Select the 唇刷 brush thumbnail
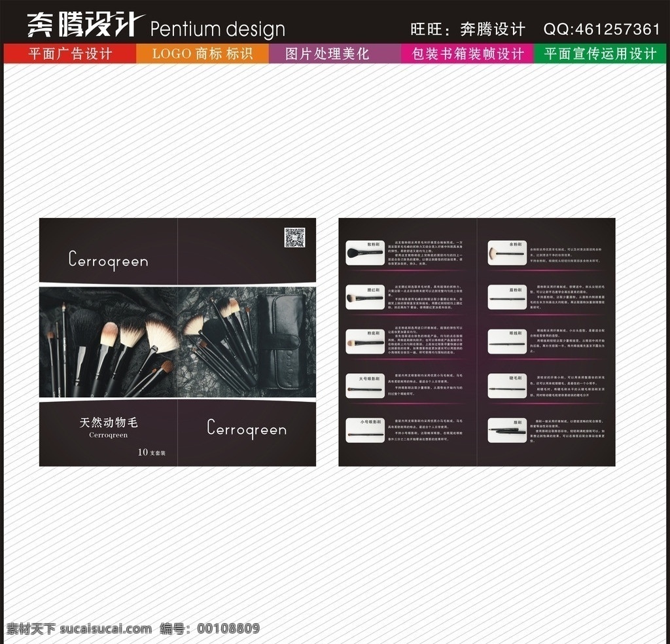The width and height of the screenshot is (670, 644). pyautogui.click(x=507, y=431)
